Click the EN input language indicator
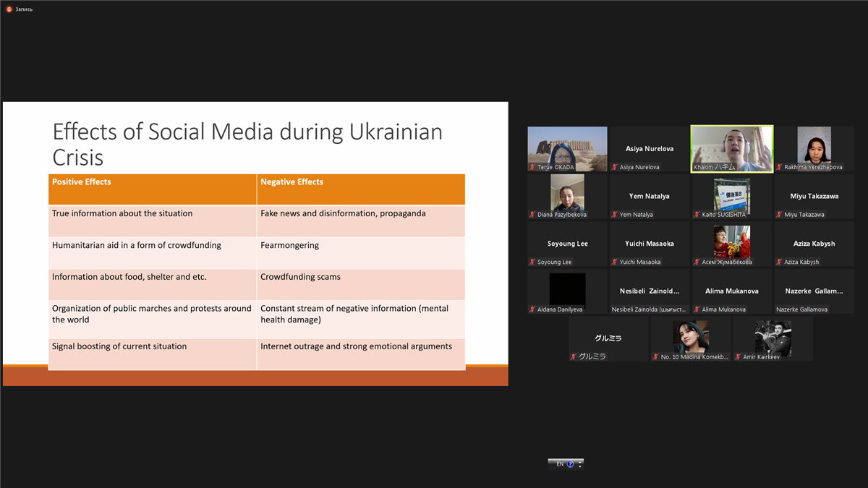 [559, 464]
